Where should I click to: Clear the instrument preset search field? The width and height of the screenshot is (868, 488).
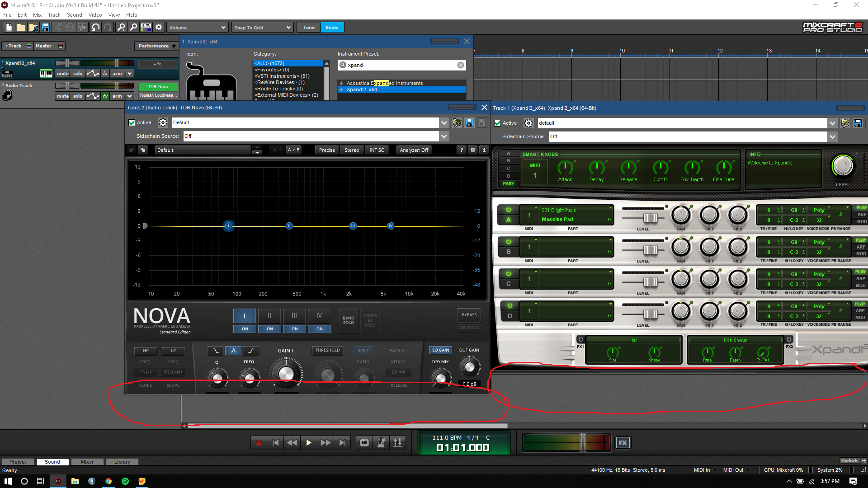[460, 65]
